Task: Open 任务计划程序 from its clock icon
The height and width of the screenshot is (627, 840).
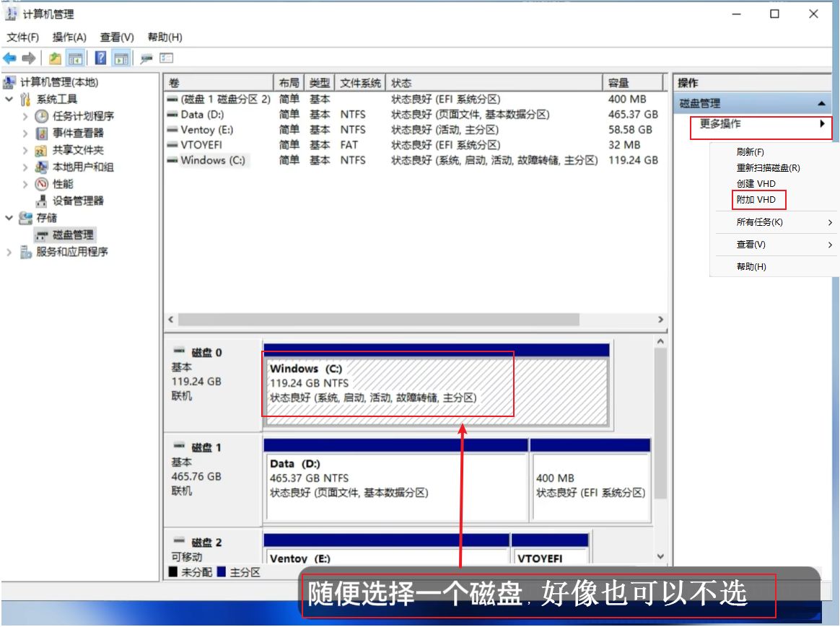Action: pos(42,116)
